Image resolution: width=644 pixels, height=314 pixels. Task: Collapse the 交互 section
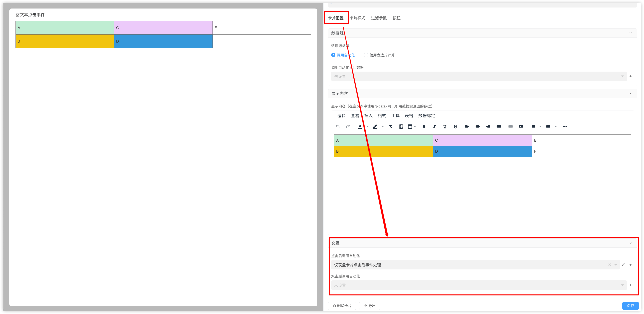[630, 243]
